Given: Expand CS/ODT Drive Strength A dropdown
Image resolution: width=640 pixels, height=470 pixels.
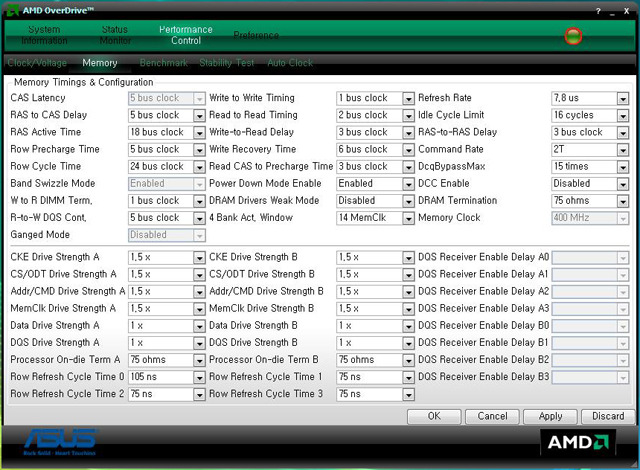Looking at the screenshot, I should 199,275.
